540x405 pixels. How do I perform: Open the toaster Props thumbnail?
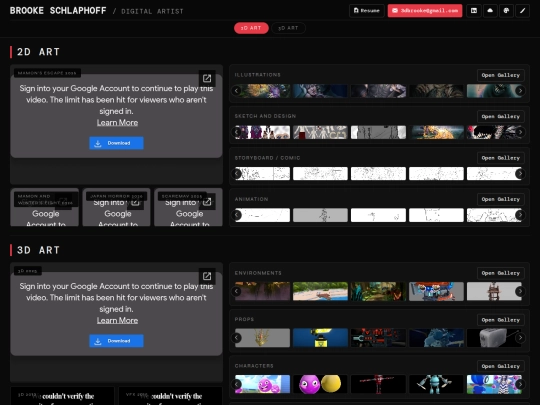[x=494, y=338]
